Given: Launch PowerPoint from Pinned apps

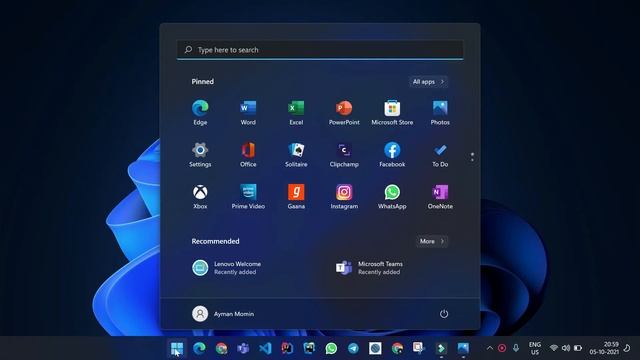Looking at the screenshot, I should (x=344, y=112).
